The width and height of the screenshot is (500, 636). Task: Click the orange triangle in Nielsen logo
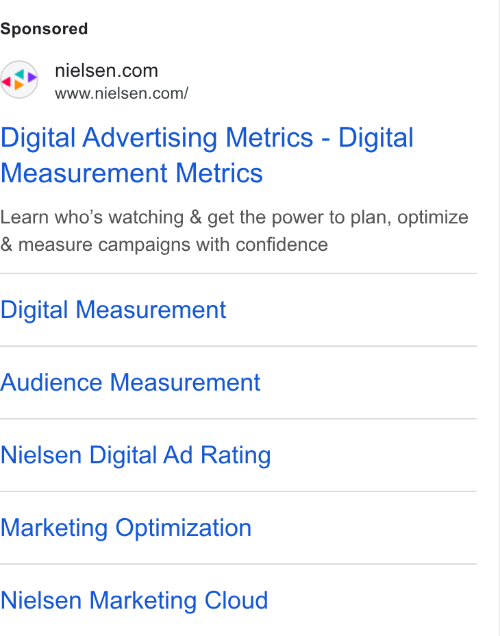coord(19,84)
